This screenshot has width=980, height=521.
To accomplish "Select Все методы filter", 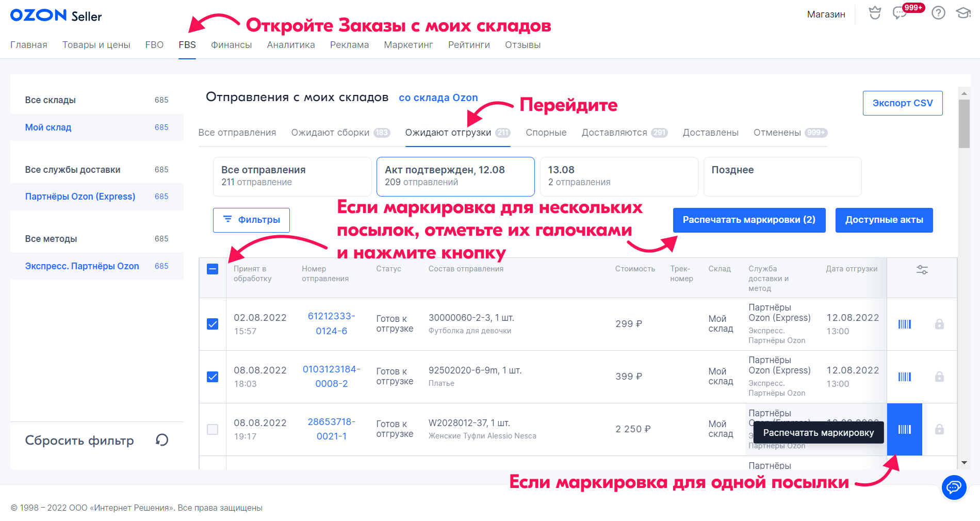I will 97,239.
